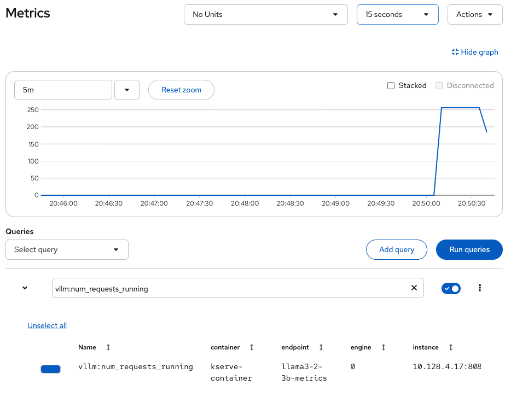Sort the engine column
This screenshot has width=505, height=420.
[x=382, y=347]
